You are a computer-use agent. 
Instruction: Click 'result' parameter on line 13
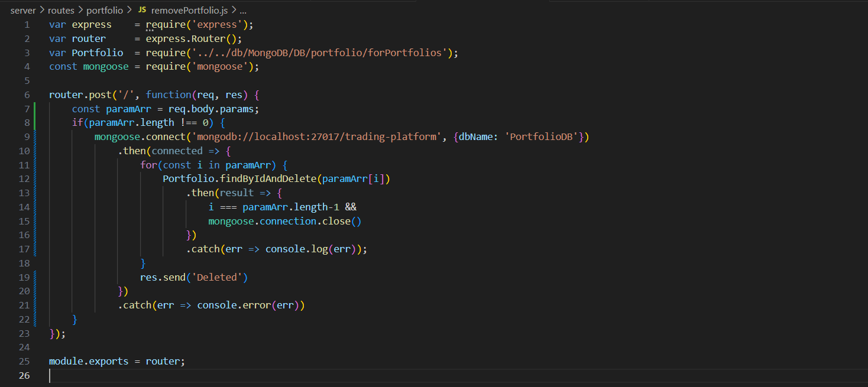237,193
